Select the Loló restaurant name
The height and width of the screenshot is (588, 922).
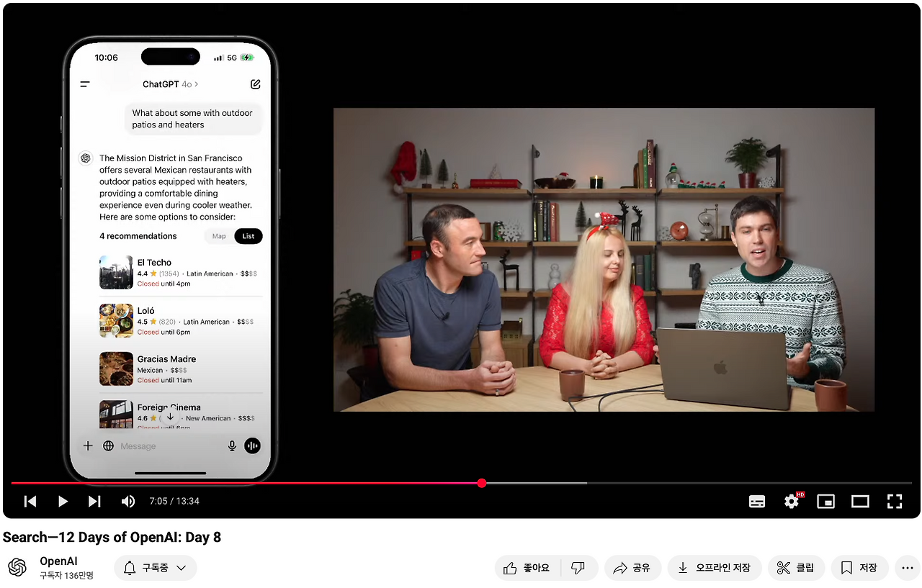pos(146,311)
